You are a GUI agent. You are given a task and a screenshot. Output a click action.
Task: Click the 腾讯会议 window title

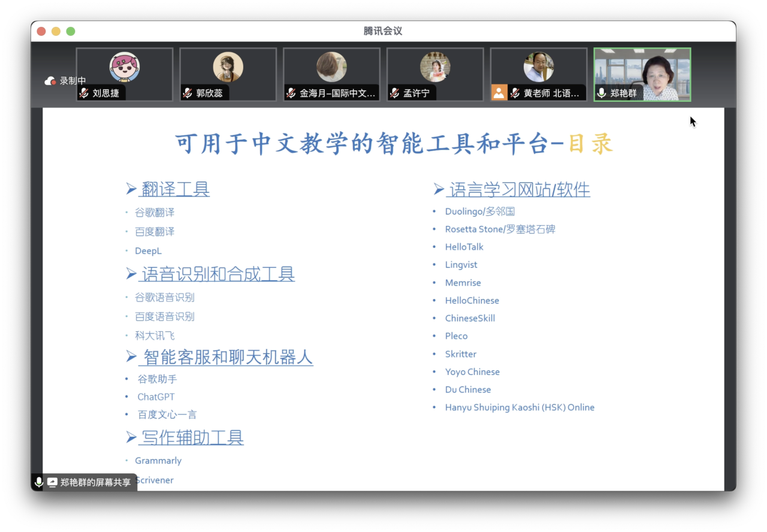[383, 31]
